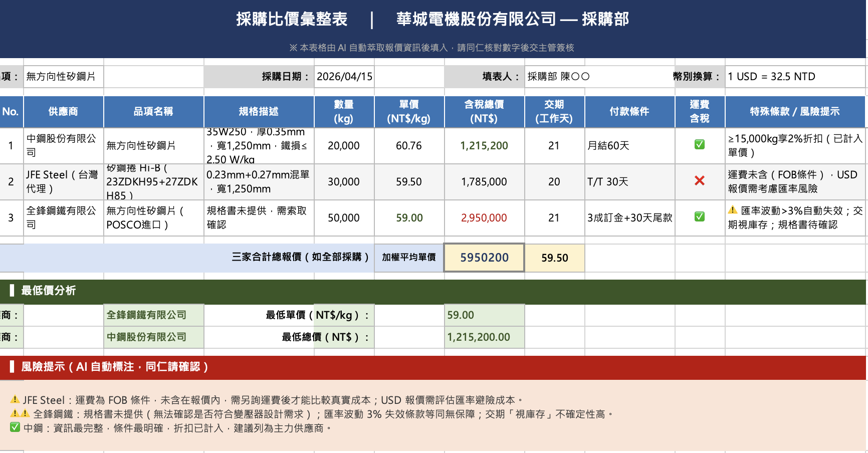Select unit price cell 60.76
Image resolution: width=868 pixels, height=453 pixels.
coord(409,146)
